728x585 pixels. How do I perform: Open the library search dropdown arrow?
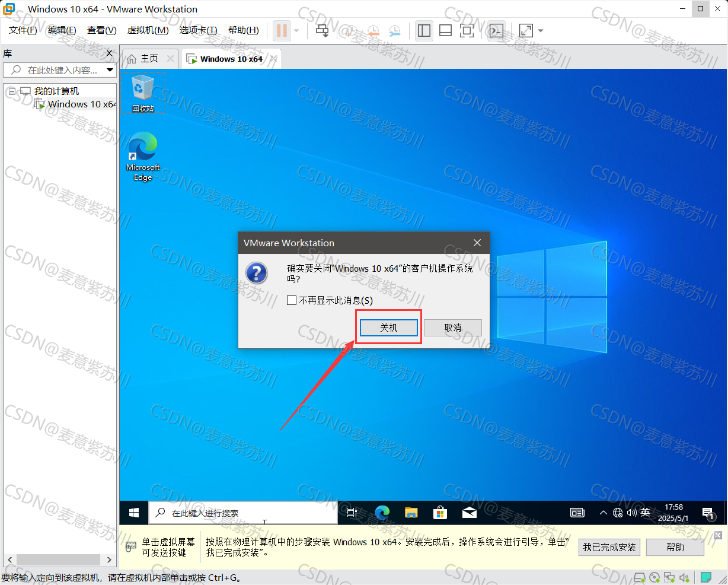[x=110, y=70]
